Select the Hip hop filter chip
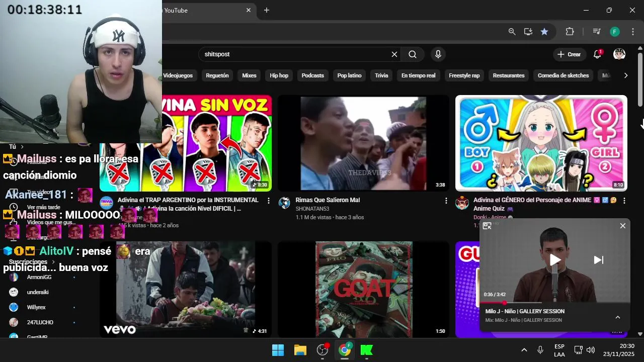 (279, 75)
